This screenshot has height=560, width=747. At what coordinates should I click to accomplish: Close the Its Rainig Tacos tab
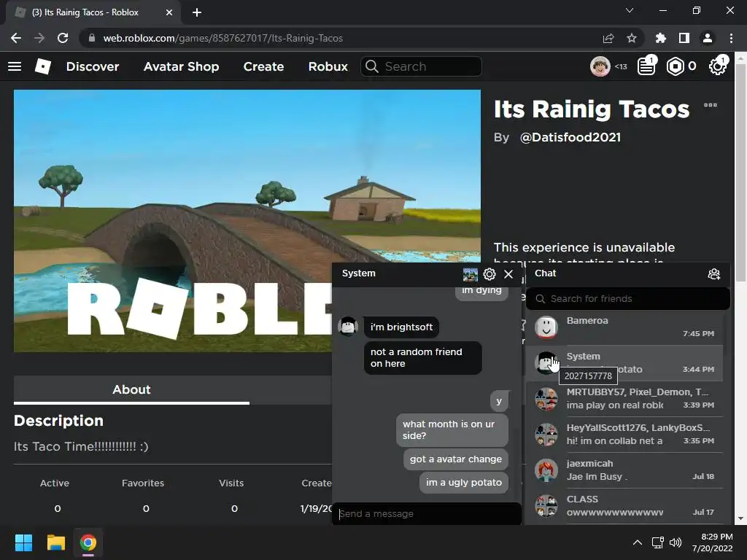click(x=169, y=12)
